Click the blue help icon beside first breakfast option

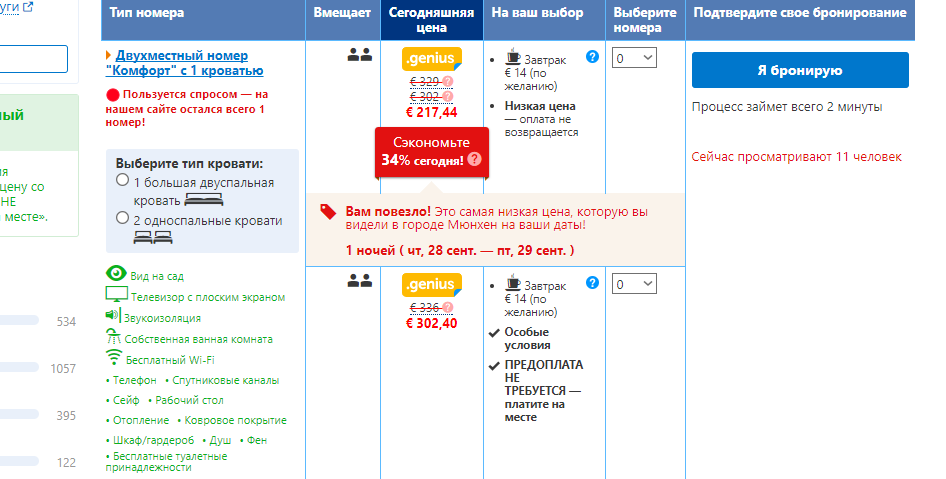(x=592, y=57)
